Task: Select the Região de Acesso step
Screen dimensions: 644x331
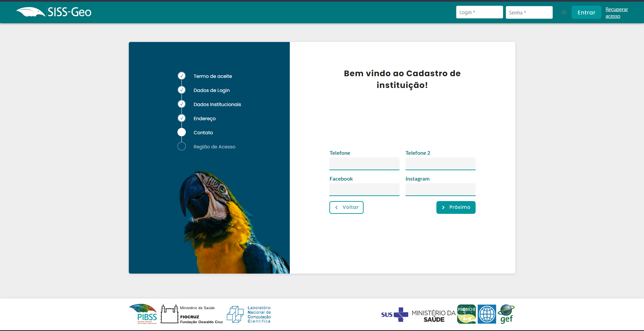Action: click(214, 147)
